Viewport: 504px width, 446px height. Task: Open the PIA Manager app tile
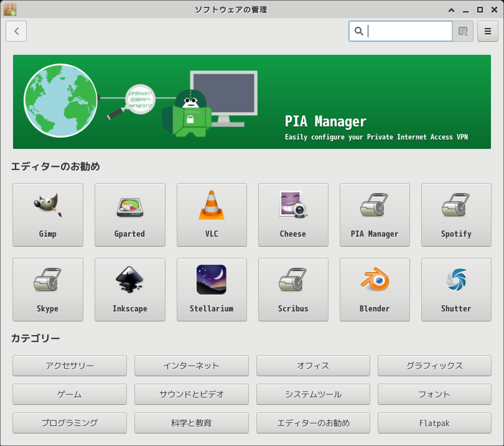[x=375, y=215]
